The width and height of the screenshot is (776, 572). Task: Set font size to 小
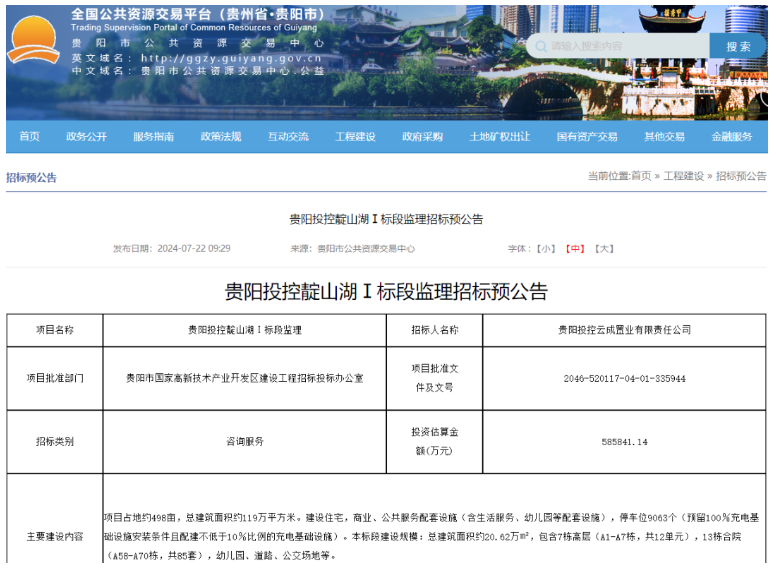[546, 249]
